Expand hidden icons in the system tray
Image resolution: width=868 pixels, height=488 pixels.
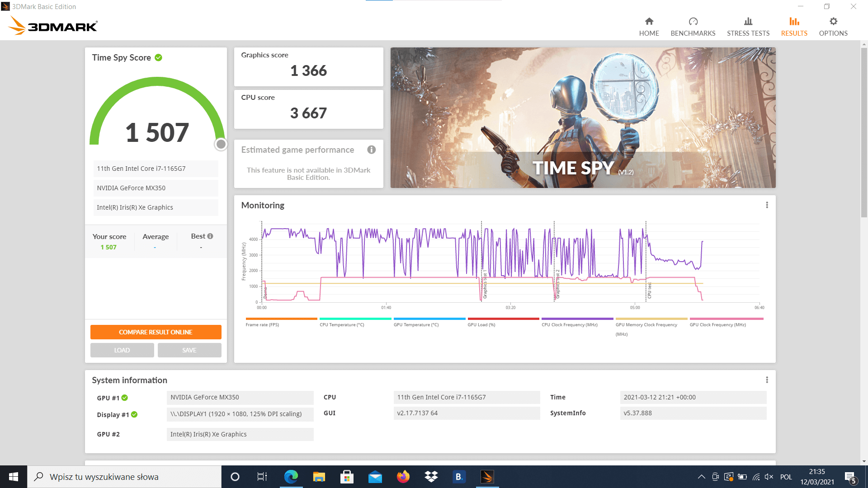click(701, 476)
